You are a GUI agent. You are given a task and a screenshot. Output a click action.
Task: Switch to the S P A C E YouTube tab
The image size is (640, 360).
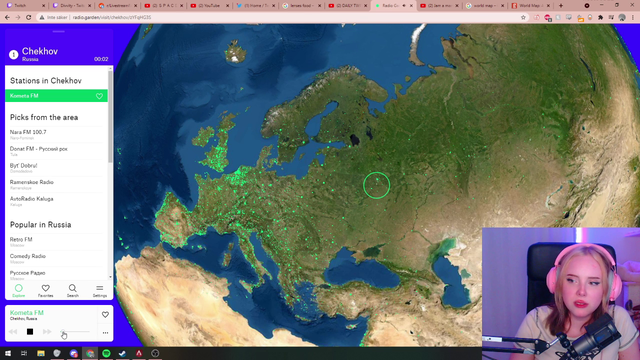pos(164,6)
